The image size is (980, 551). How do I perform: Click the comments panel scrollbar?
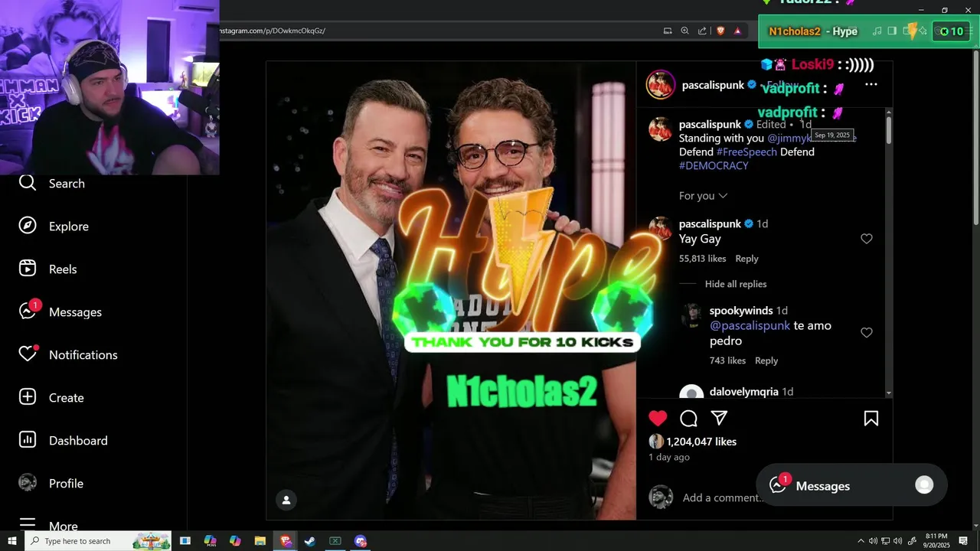pos(889,129)
